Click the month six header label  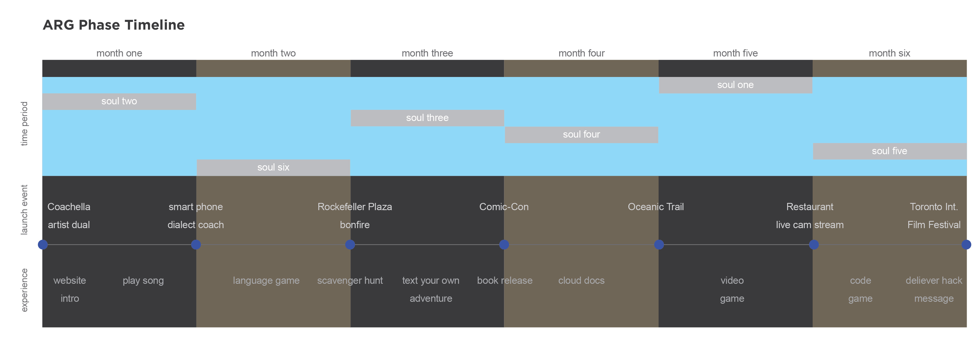point(889,53)
